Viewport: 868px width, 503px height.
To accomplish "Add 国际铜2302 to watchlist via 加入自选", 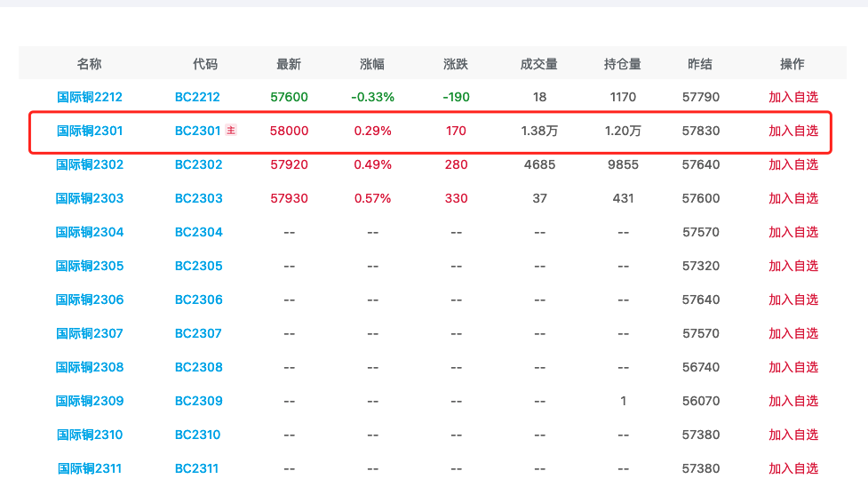I will point(793,164).
